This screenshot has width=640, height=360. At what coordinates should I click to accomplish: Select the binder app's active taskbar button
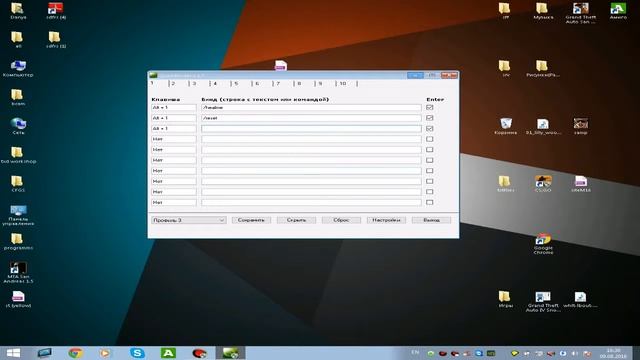(230, 353)
